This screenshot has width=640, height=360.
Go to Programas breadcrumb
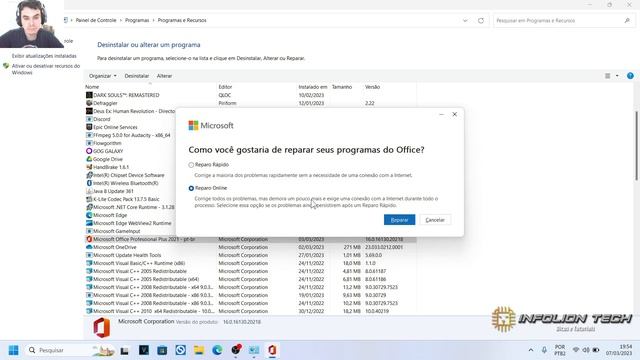coord(137,20)
